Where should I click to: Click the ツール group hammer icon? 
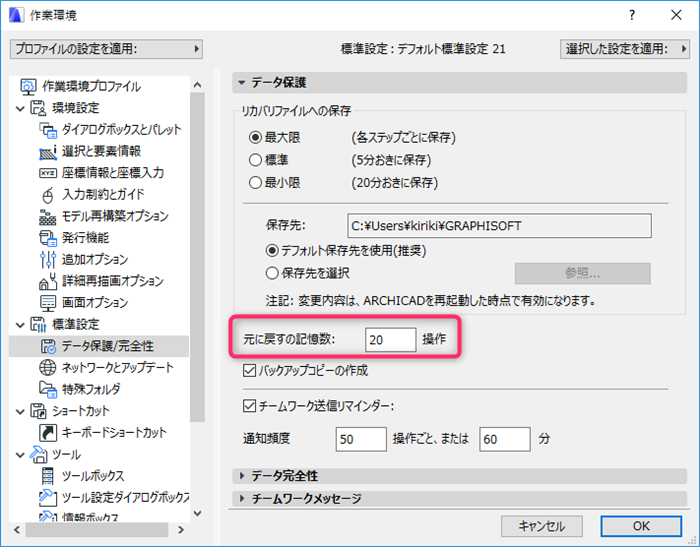[x=38, y=454]
